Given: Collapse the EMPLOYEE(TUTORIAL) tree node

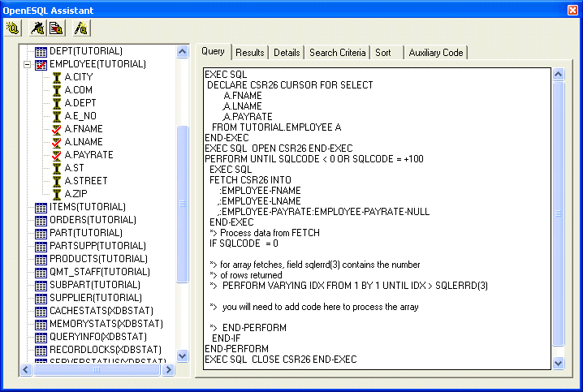Looking at the screenshot, I should [28, 64].
